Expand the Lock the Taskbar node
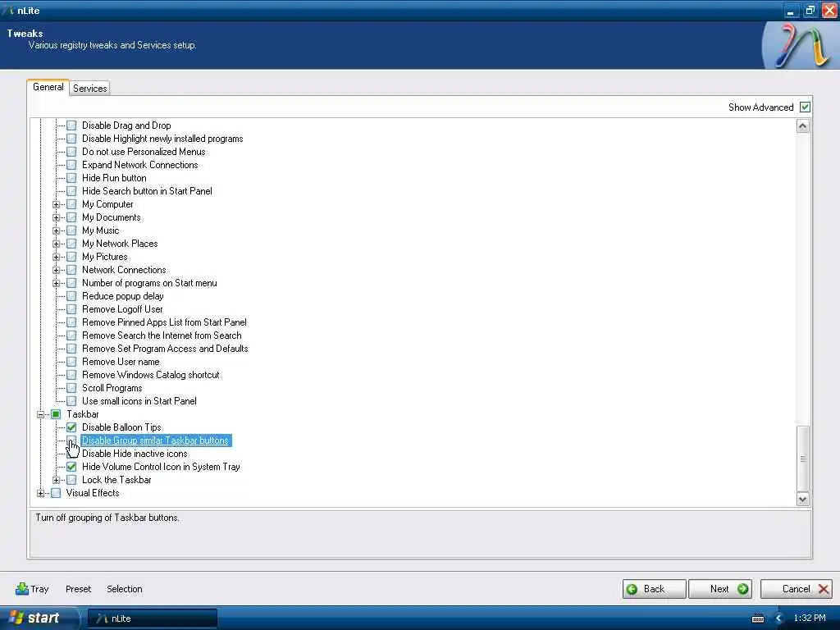The height and width of the screenshot is (630, 840). click(x=56, y=480)
